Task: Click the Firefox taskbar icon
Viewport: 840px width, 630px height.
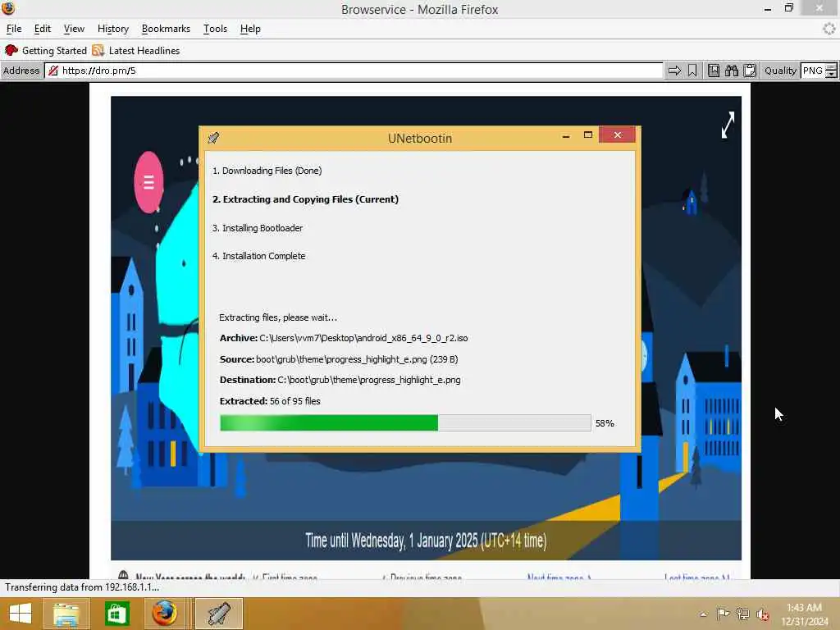Action: [164, 614]
